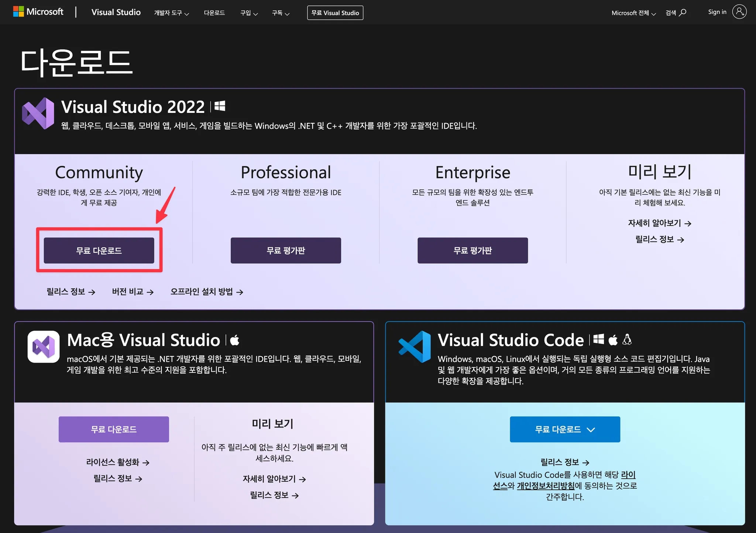Open VS Code 무료 다운로드 dropdown button
Viewport: 756px width, 533px height.
565,429
